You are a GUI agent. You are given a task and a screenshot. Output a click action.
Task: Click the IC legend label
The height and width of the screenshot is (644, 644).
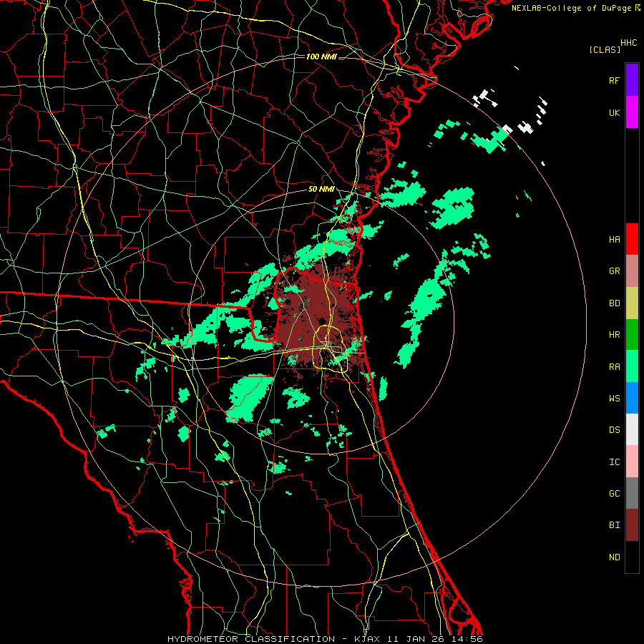pyautogui.click(x=614, y=462)
